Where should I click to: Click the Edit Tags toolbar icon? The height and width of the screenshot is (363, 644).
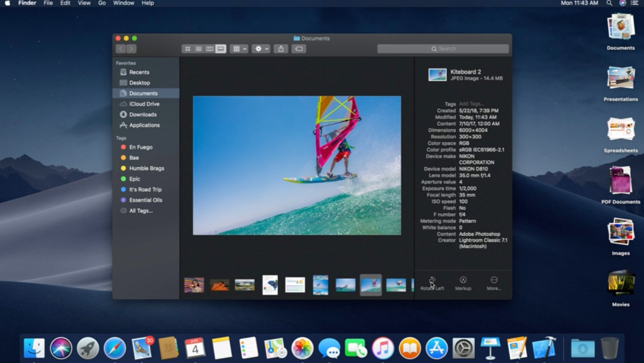[x=299, y=48]
